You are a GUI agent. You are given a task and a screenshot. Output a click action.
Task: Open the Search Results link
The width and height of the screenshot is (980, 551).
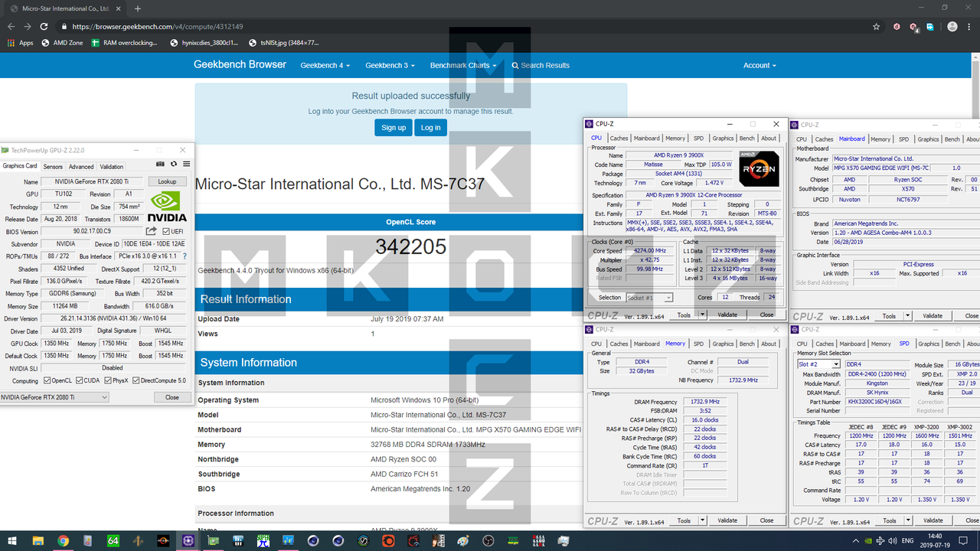click(541, 66)
